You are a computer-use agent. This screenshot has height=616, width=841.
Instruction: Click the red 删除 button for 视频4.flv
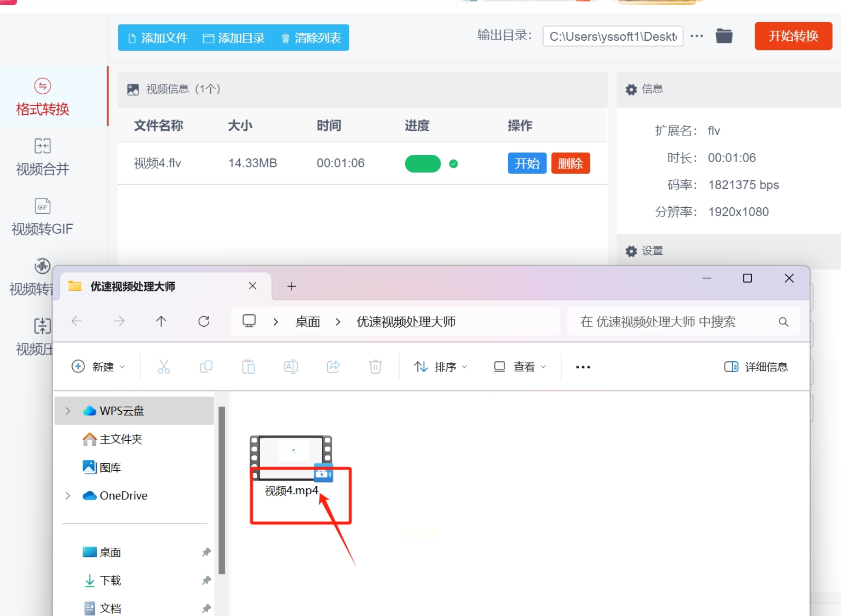coord(570,163)
